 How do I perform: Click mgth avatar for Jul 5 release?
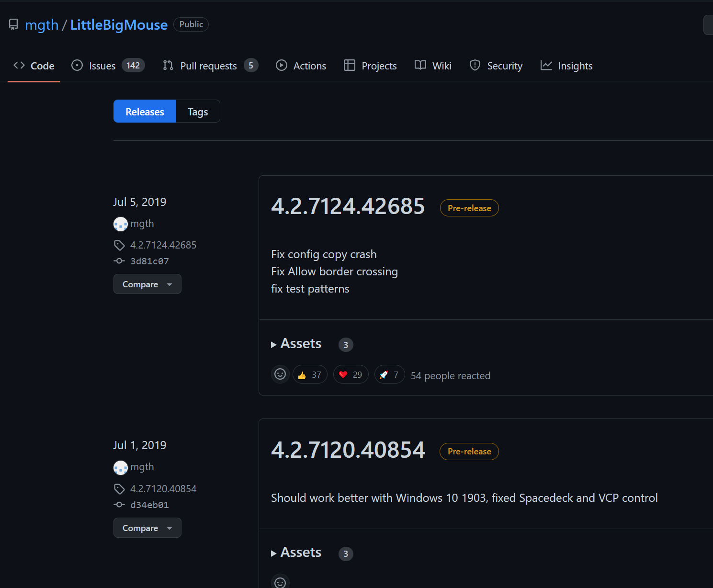(x=121, y=224)
